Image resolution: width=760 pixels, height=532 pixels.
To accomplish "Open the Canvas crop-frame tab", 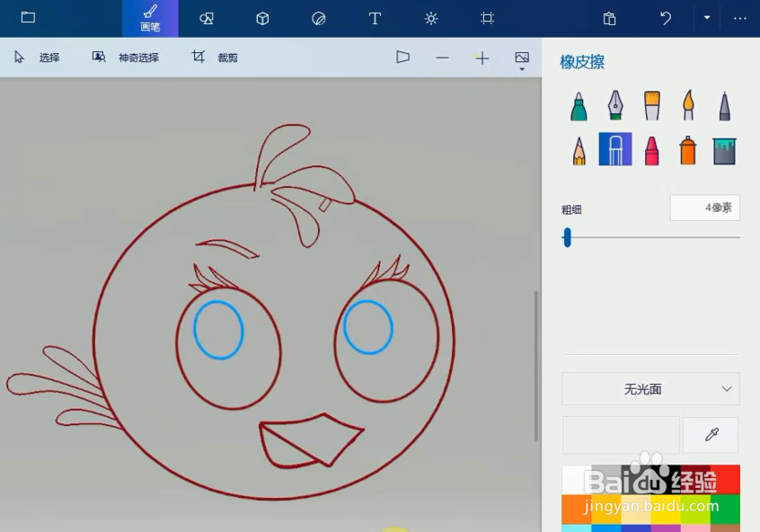I will 487,19.
